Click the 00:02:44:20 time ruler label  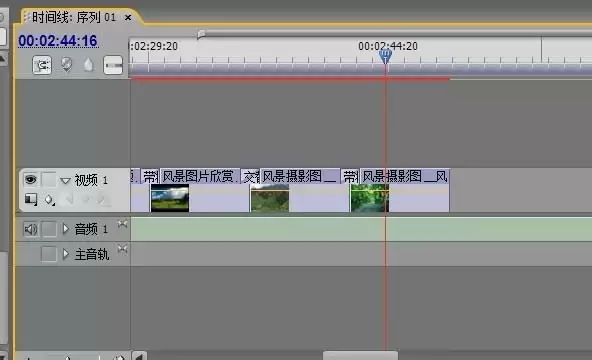point(388,46)
